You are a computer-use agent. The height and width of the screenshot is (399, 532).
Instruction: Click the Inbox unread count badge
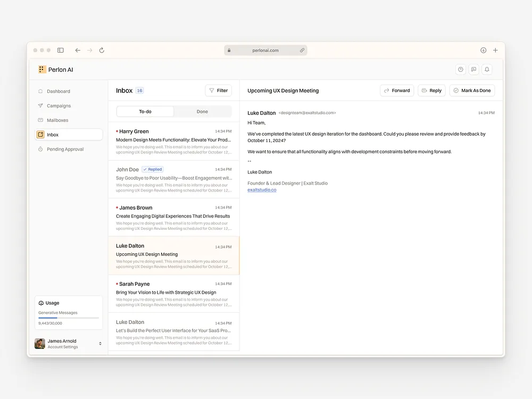pos(138,90)
